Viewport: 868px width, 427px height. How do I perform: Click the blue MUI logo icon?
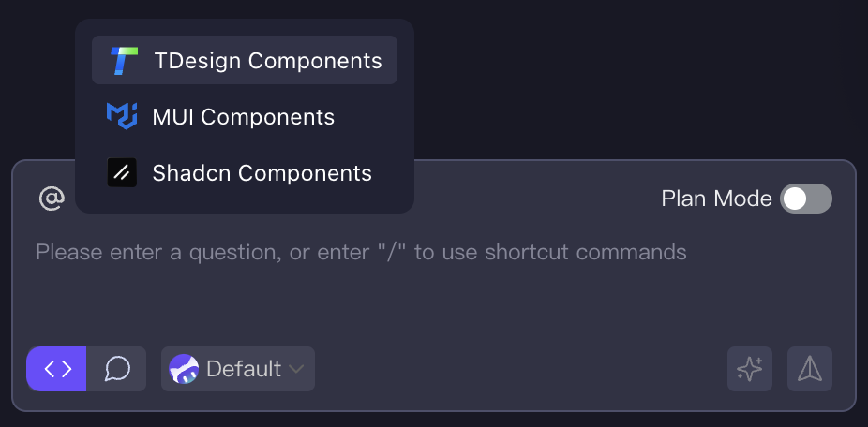pos(122,117)
